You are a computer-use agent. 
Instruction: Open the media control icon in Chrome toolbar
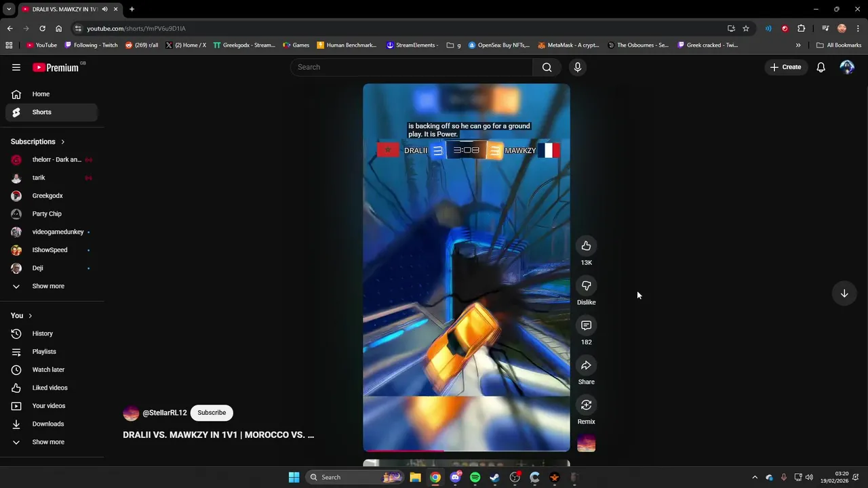click(x=825, y=28)
